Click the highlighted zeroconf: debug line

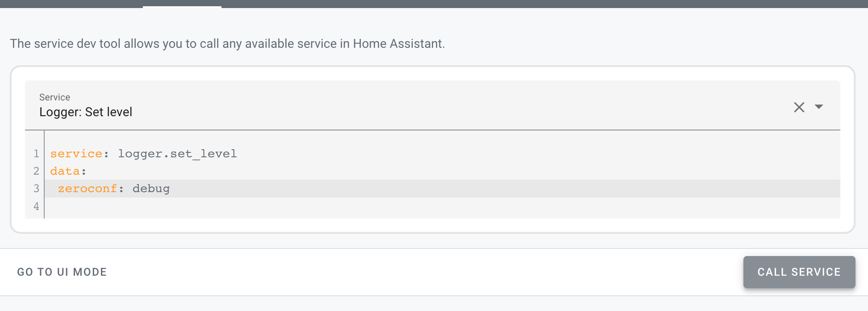click(114, 188)
